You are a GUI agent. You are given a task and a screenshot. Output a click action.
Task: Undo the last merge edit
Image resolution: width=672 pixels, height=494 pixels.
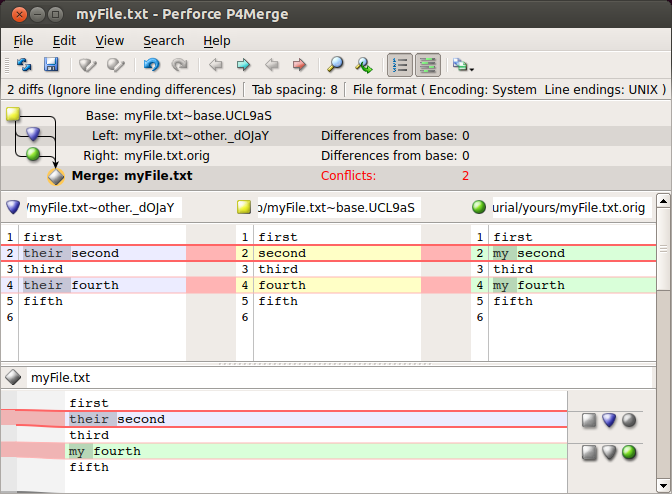click(x=152, y=65)
